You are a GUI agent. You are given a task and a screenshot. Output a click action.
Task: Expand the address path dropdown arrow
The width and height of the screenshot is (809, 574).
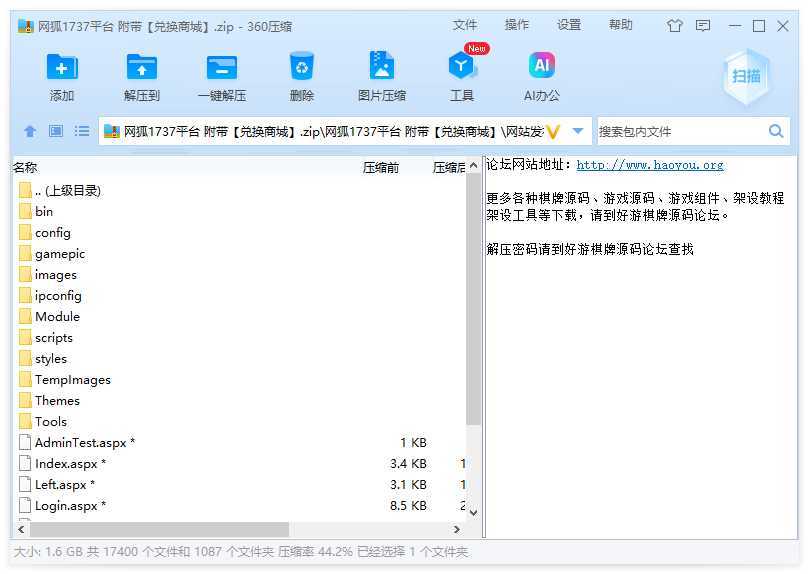578,131
